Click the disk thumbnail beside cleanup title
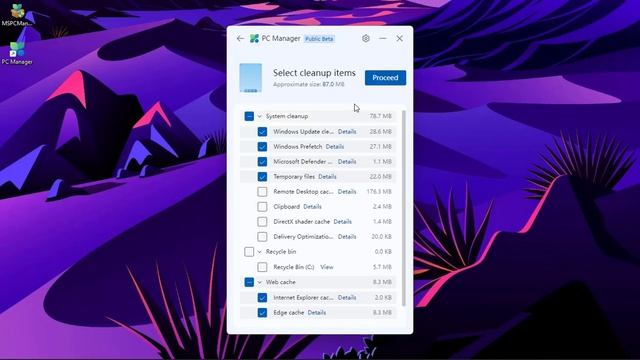 (x=251, y=78)
